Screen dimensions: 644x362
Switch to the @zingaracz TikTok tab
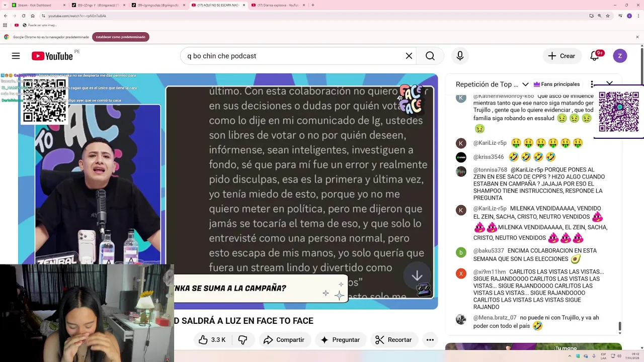[x=98, y=5]
